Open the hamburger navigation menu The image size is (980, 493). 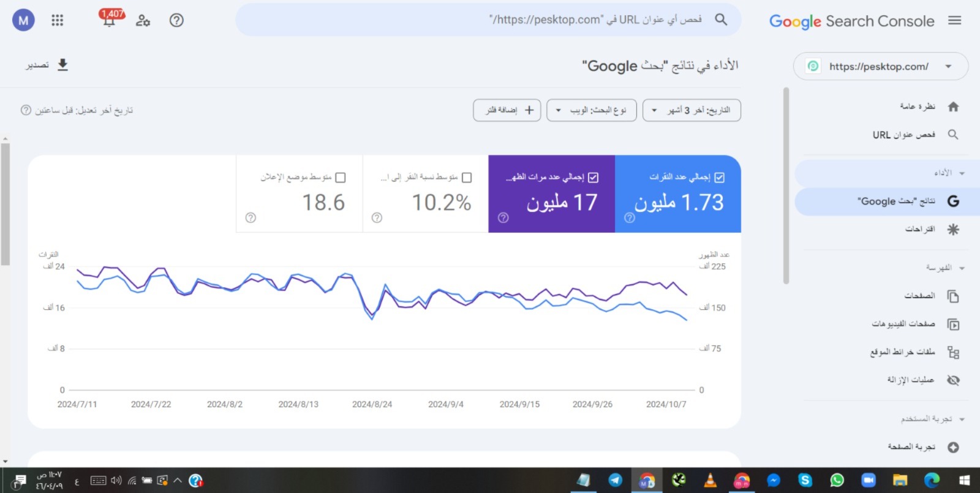pos(954,20)
